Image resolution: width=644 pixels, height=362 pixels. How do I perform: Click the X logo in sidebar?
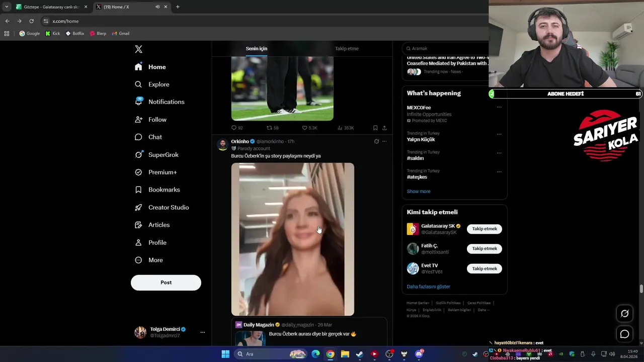[138, 49]
